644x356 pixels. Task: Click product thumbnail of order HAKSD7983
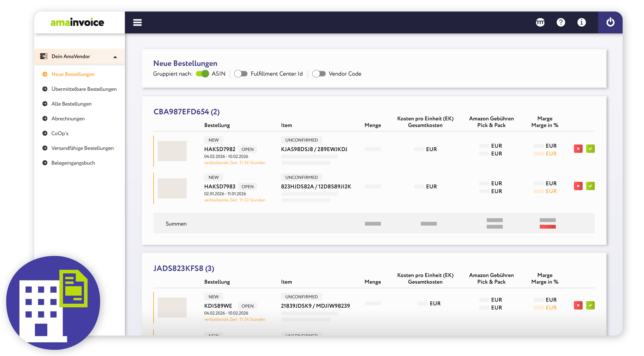[172, 188]
